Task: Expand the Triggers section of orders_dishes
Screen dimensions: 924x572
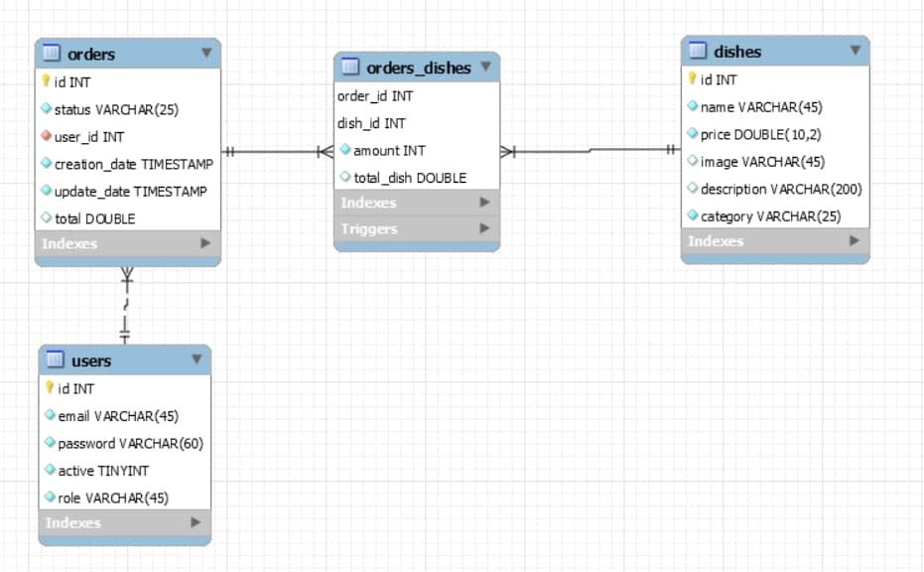Action: click(484, 228)
